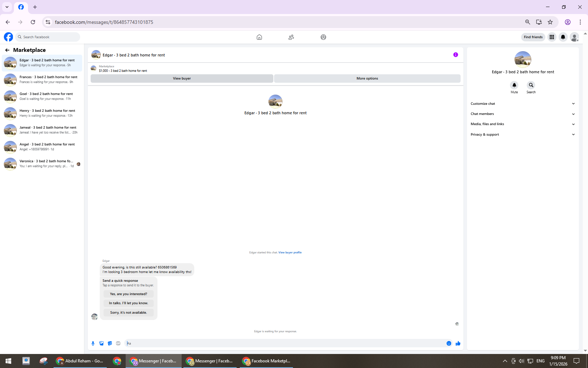Click browser reload button
The height and width of the screenshot is (368, 588).
33,22
